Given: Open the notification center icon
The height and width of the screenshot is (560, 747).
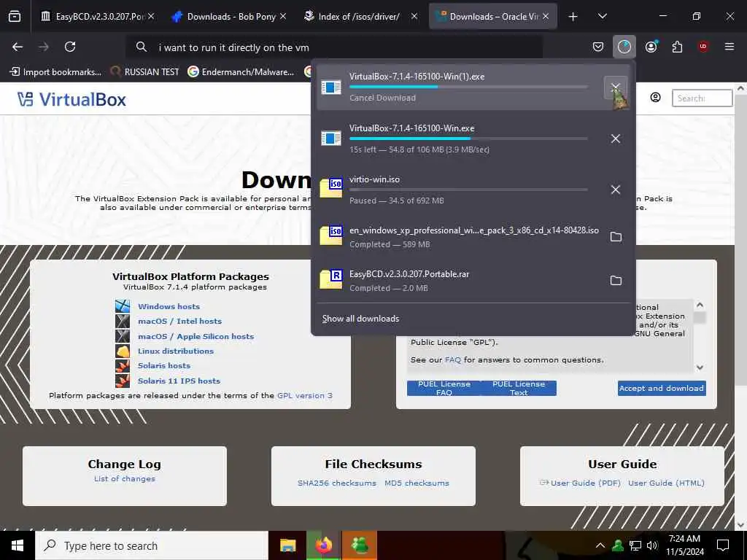Looking at the screenshot, I should [x=723, y=545].
